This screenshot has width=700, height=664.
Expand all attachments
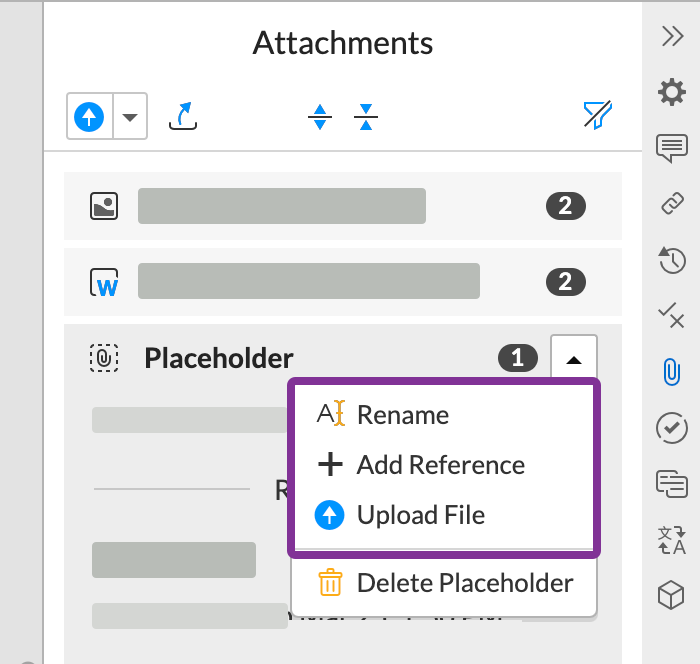[320, 117]
